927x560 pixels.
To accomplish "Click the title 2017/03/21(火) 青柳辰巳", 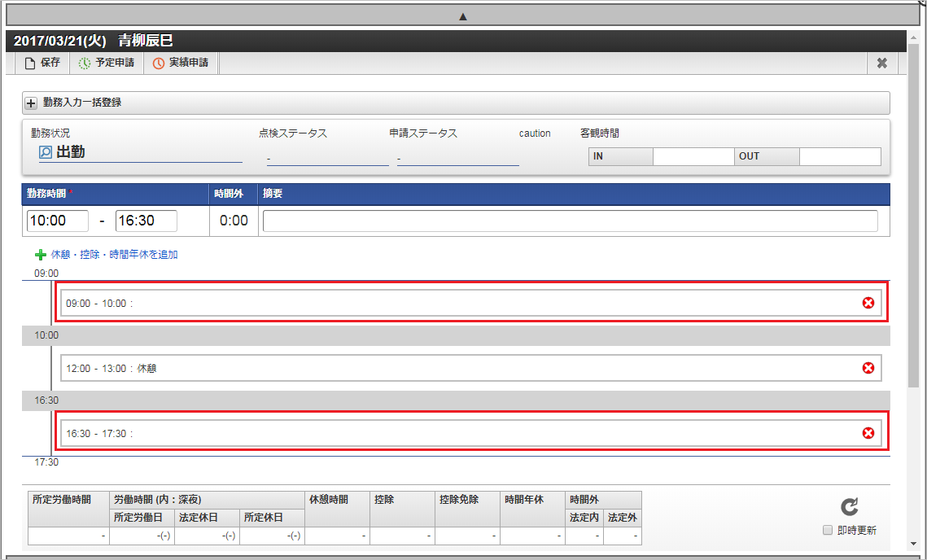I will click(94, 41).
